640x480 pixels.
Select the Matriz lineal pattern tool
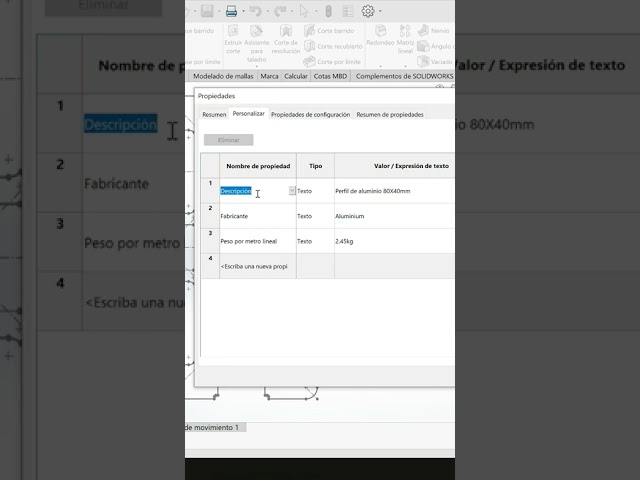pos(405,40)
